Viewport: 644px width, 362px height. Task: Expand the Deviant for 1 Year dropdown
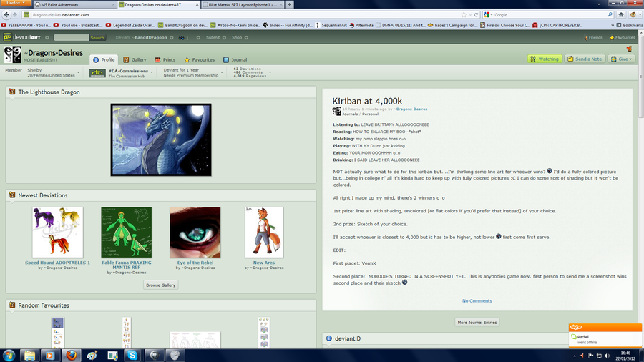222,73
